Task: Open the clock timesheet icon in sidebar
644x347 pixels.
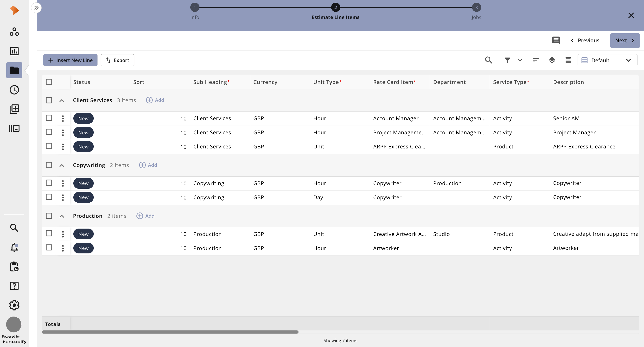Action: pyautogui.click(x=14, y=90)
